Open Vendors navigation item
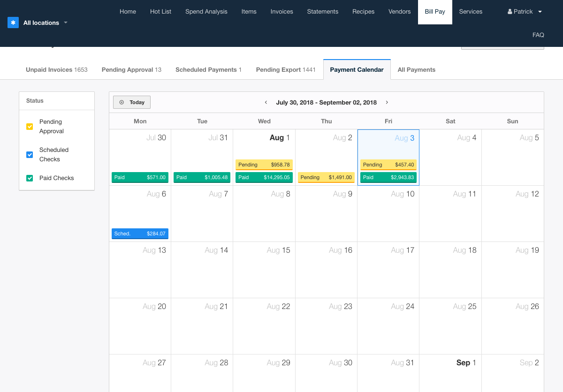 coord(400,12)
